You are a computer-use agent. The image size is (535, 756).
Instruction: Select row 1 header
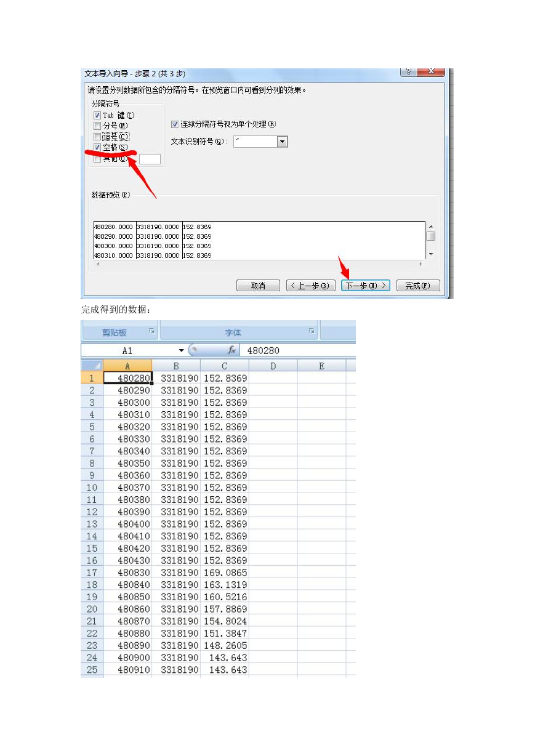click(x=92, y=378)
